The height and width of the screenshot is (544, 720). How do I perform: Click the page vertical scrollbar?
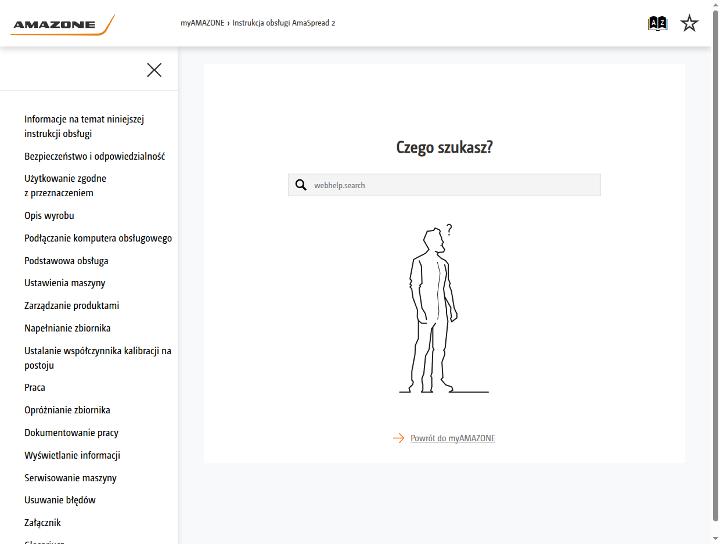pos(715,266)
